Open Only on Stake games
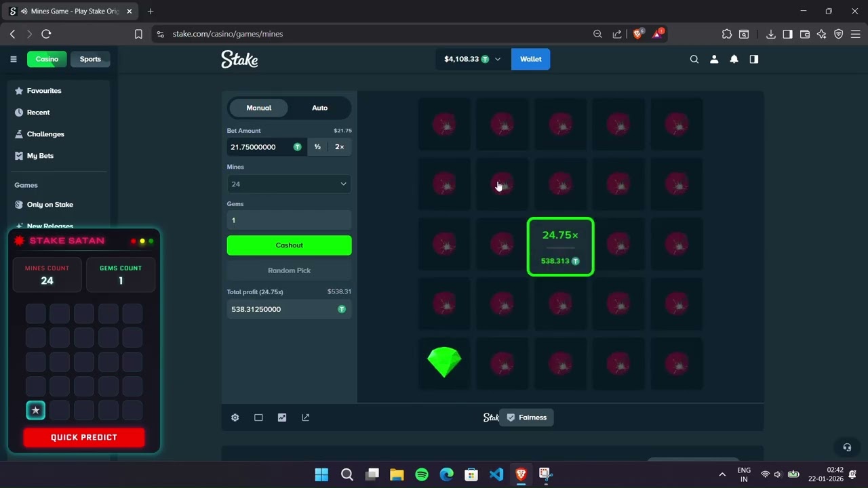The height and width of the screenshot is (488, 868). [50, 205]
